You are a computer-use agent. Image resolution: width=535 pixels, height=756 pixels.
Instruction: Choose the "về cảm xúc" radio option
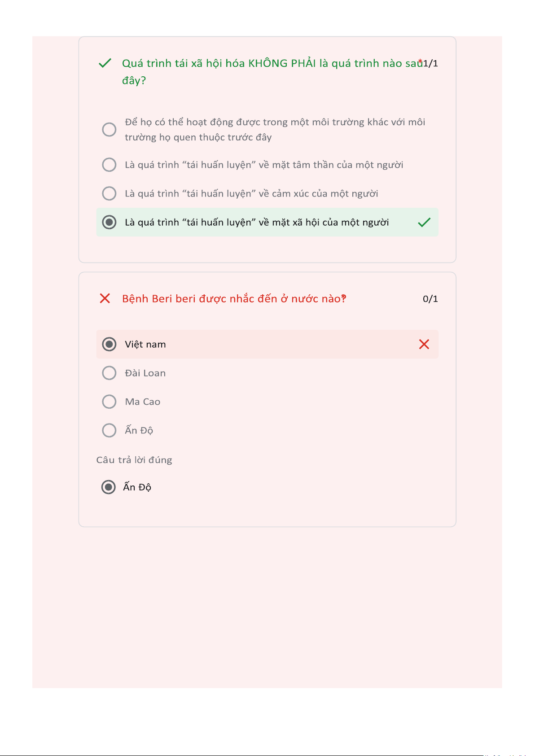click(109, 193)
